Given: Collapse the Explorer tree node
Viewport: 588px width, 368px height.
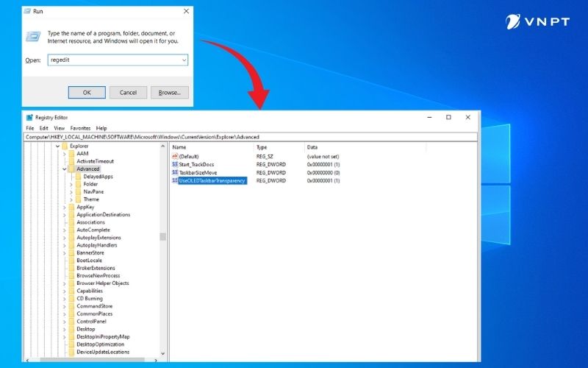Looking at the screenshot, I should coord(57,146).
